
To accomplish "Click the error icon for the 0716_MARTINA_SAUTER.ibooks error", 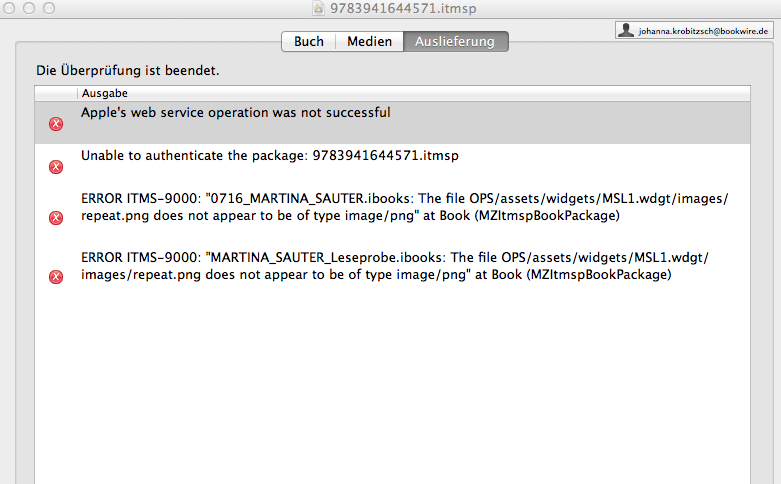I will pos(56,217).
